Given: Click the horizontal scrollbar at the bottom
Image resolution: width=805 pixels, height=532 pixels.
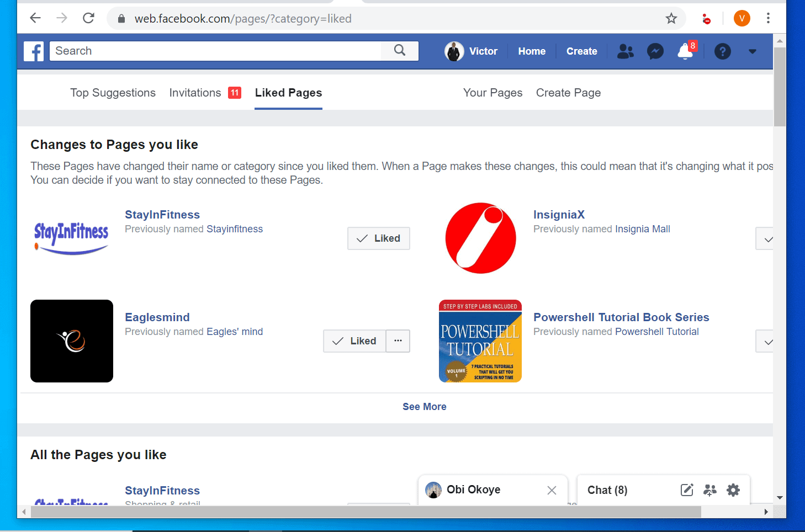Looking at the screenshot, I should (x=366, y=512).
